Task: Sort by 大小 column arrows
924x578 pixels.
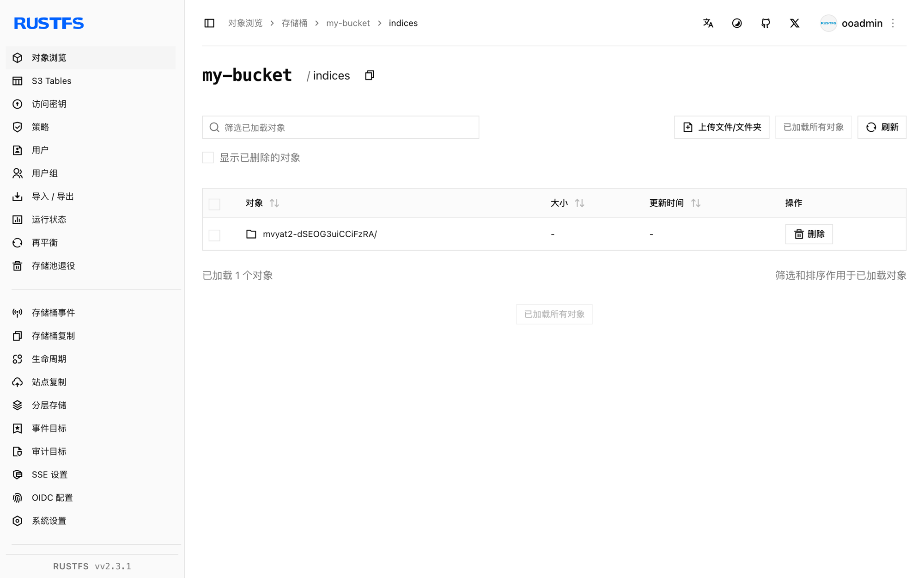Action: coord(580,203)
